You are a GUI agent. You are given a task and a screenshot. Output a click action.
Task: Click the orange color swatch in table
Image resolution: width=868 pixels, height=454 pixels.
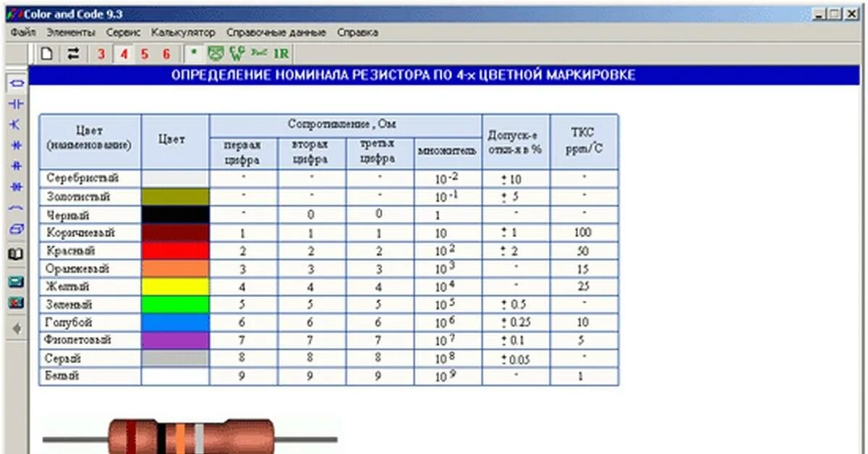click(x=175, y=268)
